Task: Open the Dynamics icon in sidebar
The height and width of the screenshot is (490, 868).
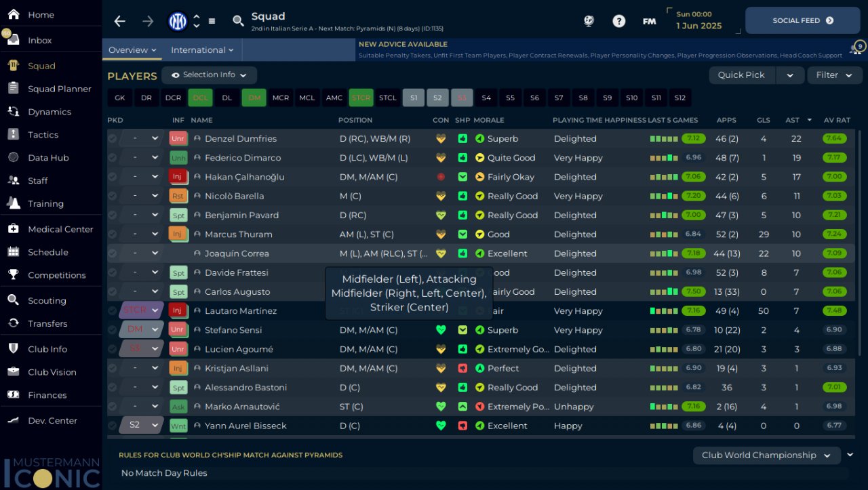Action: pyautogui.click(x=13, y=112)
